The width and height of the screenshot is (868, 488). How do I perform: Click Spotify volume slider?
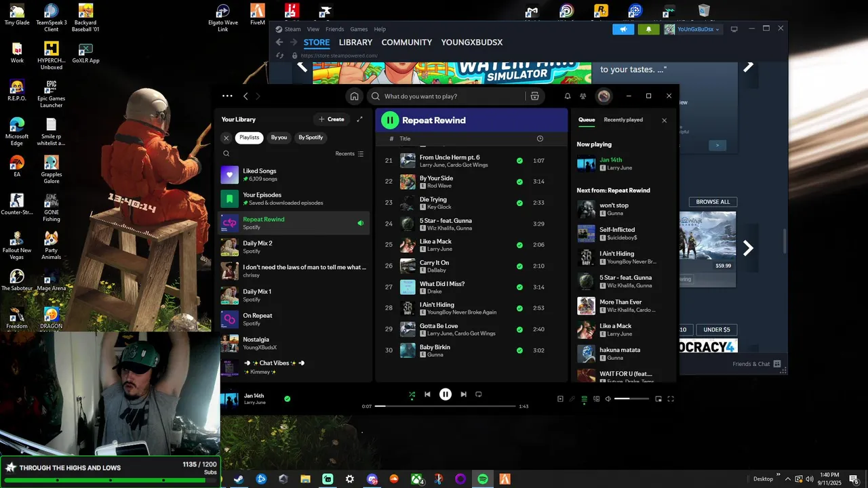click(x=631, y=399)
